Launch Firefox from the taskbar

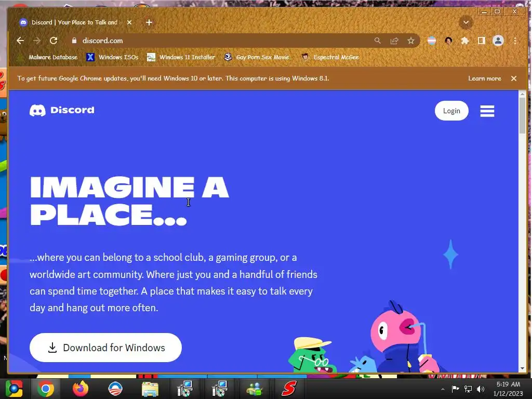pos(81,389)
